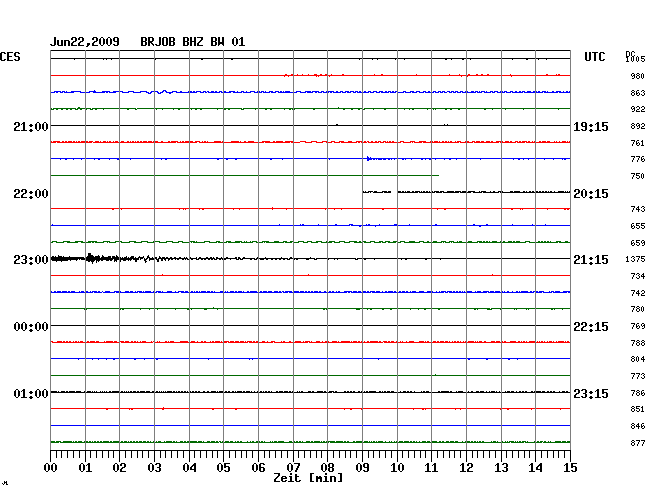This screenshot has height=494, width=650.
Task: Click the blue spike near minute 09 on trace 776
Action: click(x=369, y=158)
